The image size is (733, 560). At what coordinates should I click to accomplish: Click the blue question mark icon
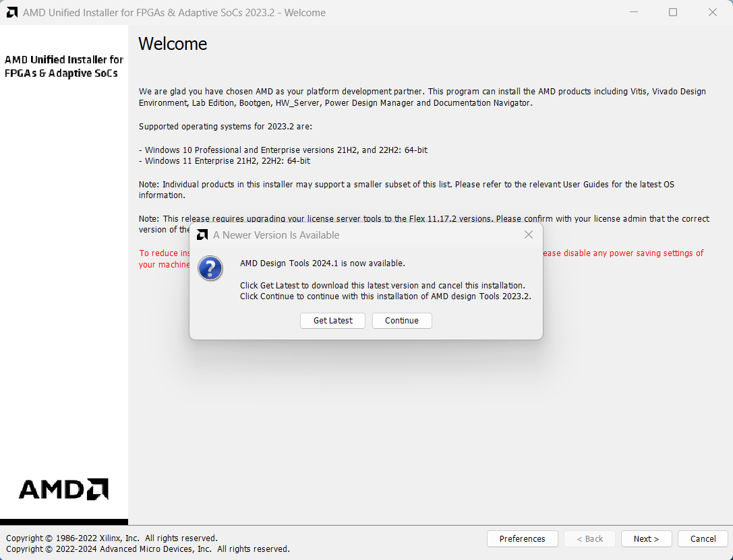tap(210, 268)
